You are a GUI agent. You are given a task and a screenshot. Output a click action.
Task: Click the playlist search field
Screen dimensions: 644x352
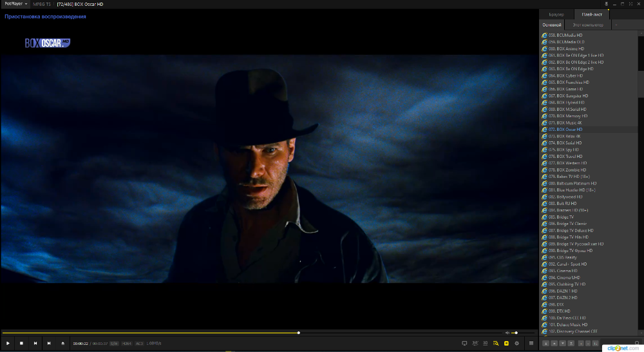click(620, 342)
